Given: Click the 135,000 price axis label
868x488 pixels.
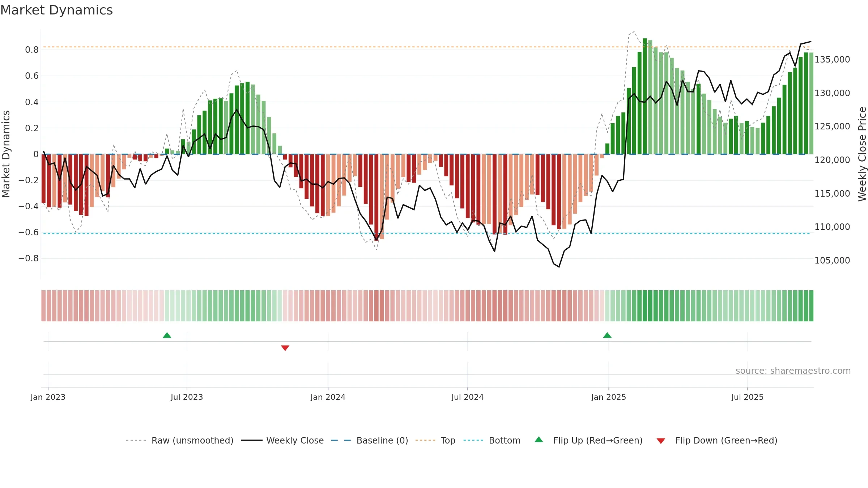Looking at the screenshot, I should (x=832, y=59).
